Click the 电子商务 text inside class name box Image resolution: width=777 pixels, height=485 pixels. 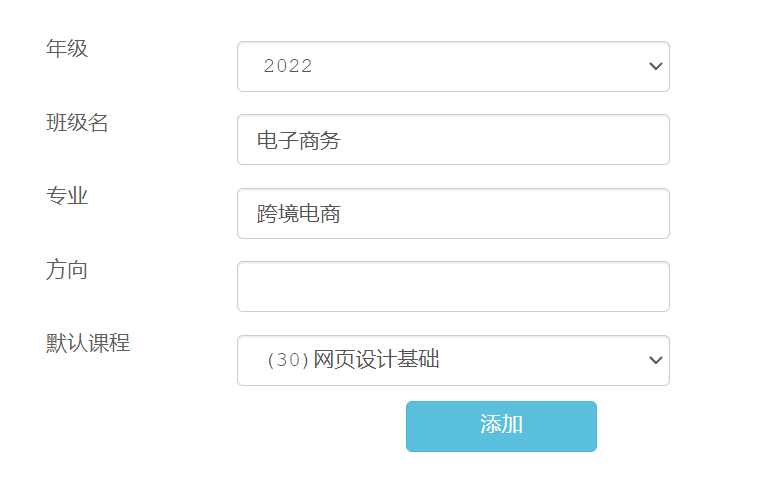point(298,140)
